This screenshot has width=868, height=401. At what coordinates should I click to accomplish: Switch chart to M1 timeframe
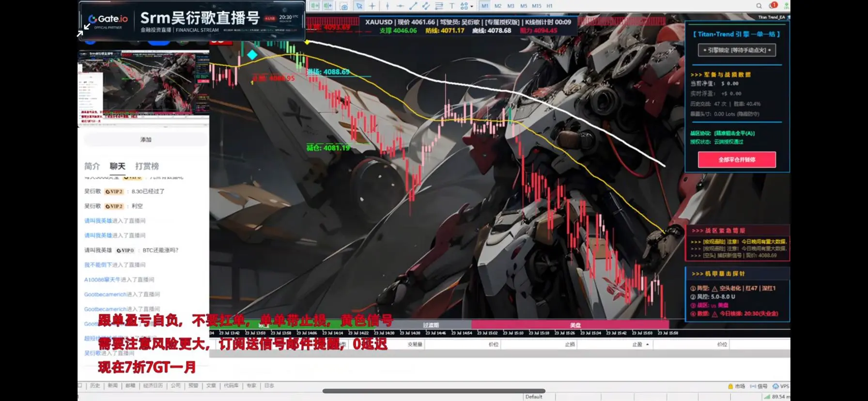[485, 6]
